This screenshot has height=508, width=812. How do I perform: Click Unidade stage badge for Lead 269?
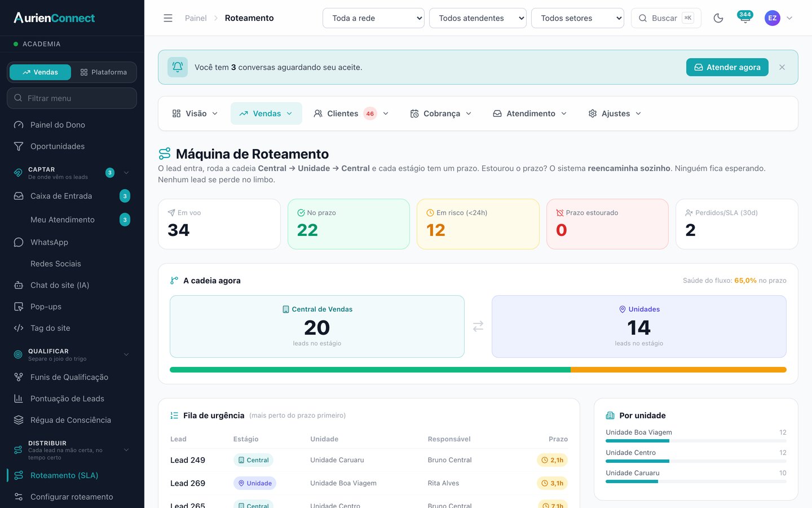(255, 483)
